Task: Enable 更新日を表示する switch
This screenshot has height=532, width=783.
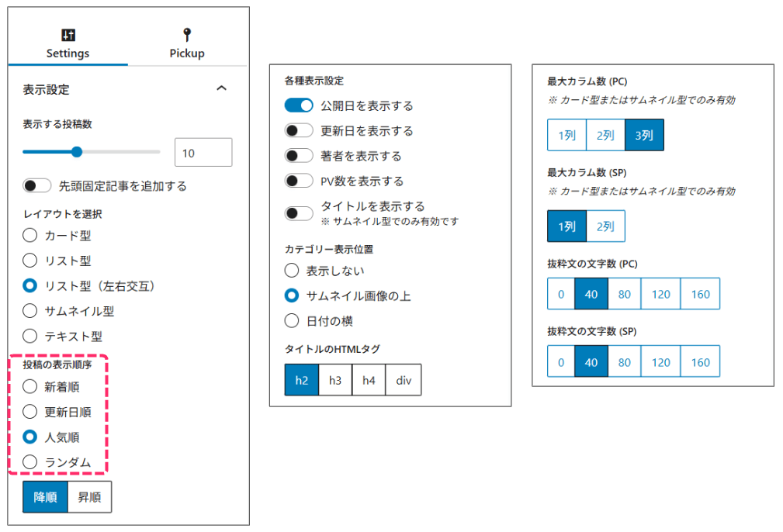Action: (x=299, y=130)
